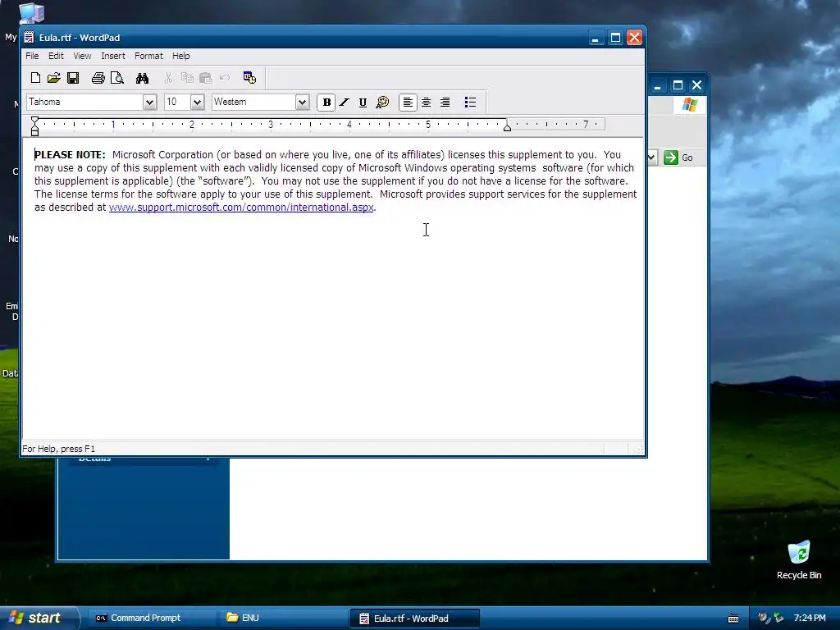The height and width of the screenshot is (630, 840).
Task: Click the Undo toolbar icon
Action: [x=225, y=78]
